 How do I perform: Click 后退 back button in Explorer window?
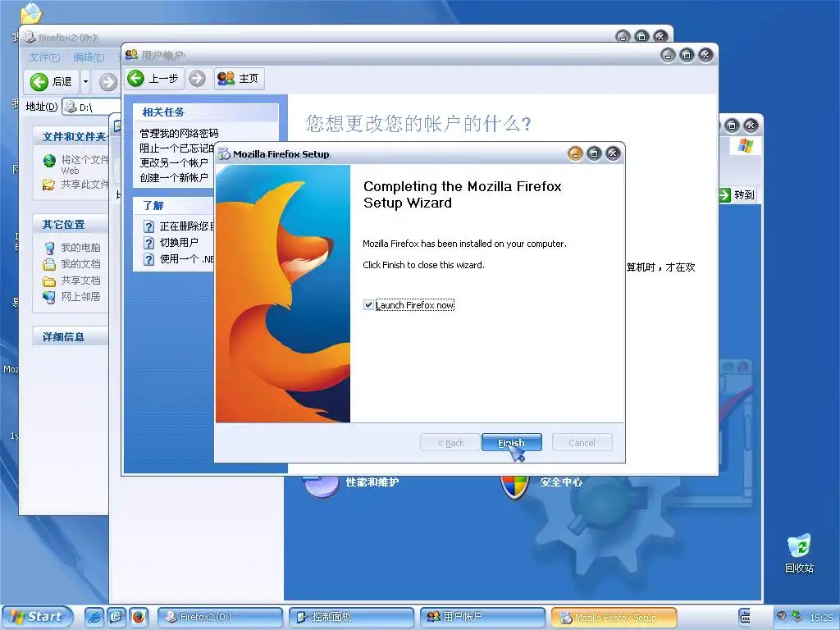(52, 82)
